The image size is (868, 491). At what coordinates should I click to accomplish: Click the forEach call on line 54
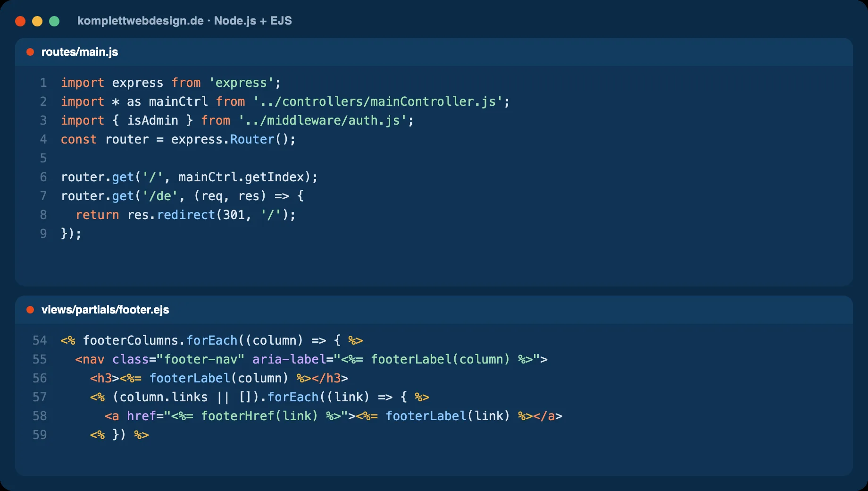click(x=212, y=340)
